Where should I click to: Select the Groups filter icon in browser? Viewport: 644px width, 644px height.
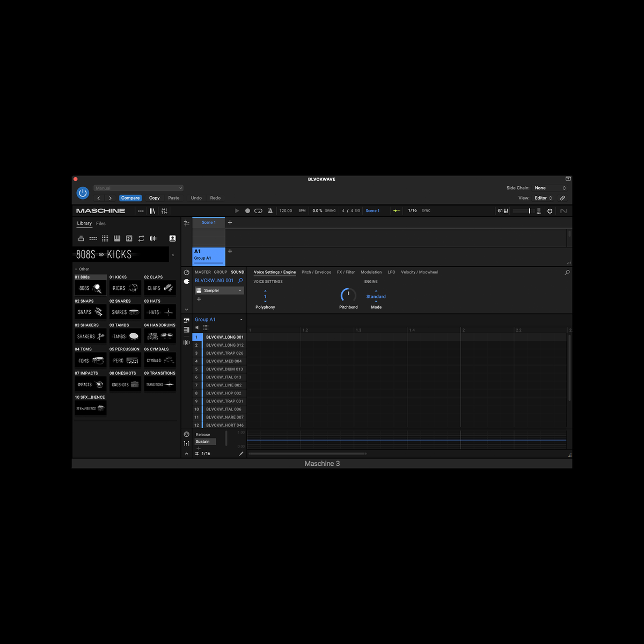click(93, 238)
